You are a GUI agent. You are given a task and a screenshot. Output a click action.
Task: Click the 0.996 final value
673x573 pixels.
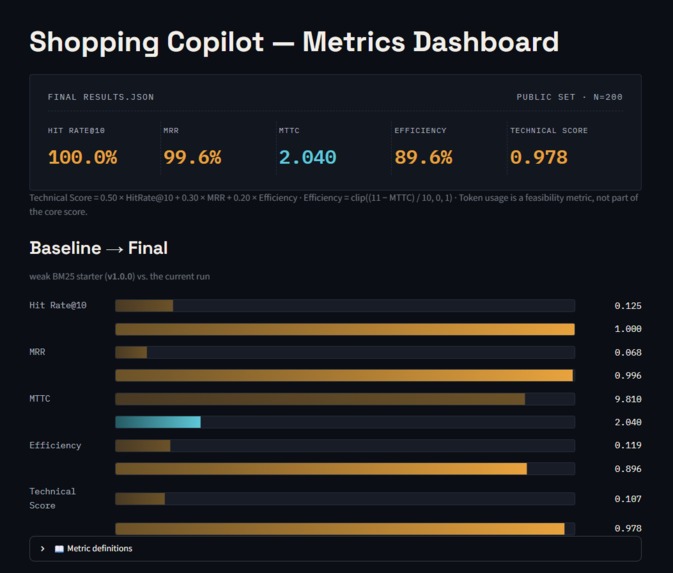[x=628, y=376]
